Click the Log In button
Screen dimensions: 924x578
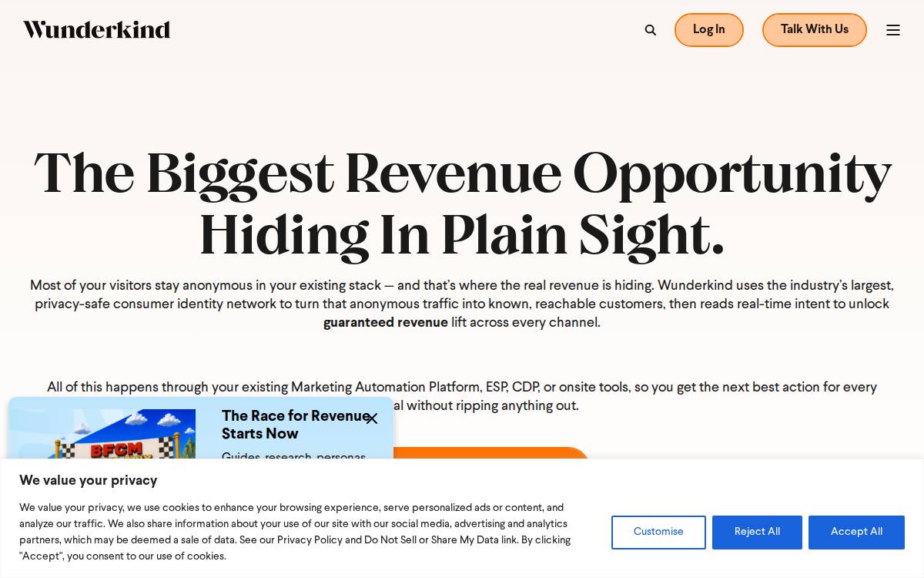709,30
